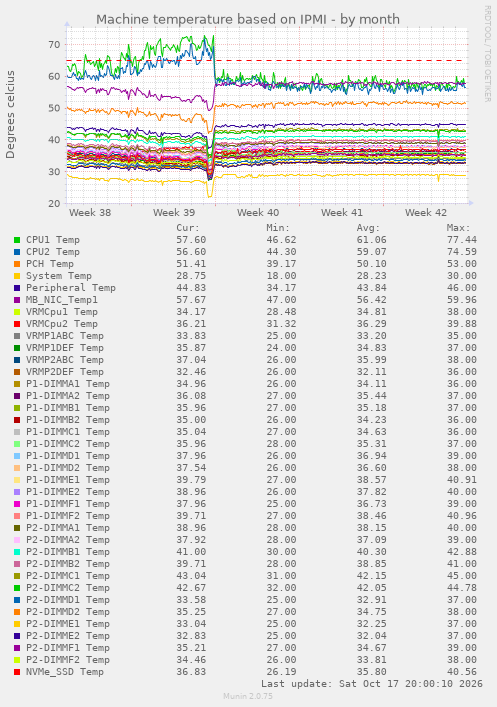Click the 'P1-DIMMA1 Temp' legend label
The width and height of the screenshot is (497, 707).
pos(68,384)
